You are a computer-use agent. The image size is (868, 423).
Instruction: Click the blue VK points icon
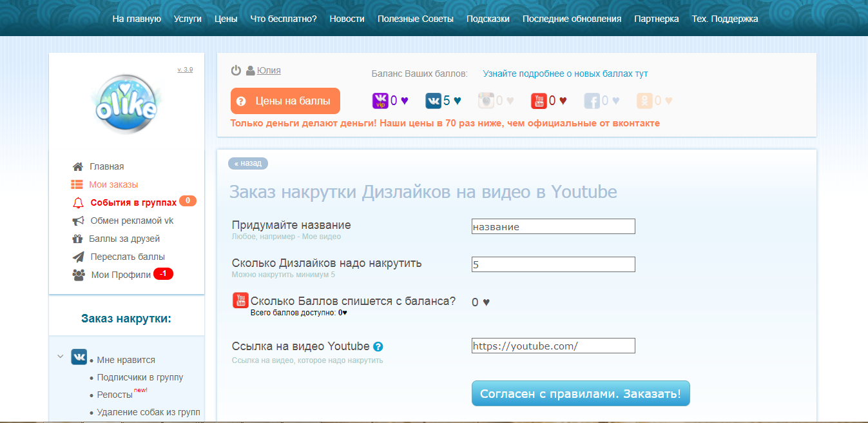pos(433,101)
